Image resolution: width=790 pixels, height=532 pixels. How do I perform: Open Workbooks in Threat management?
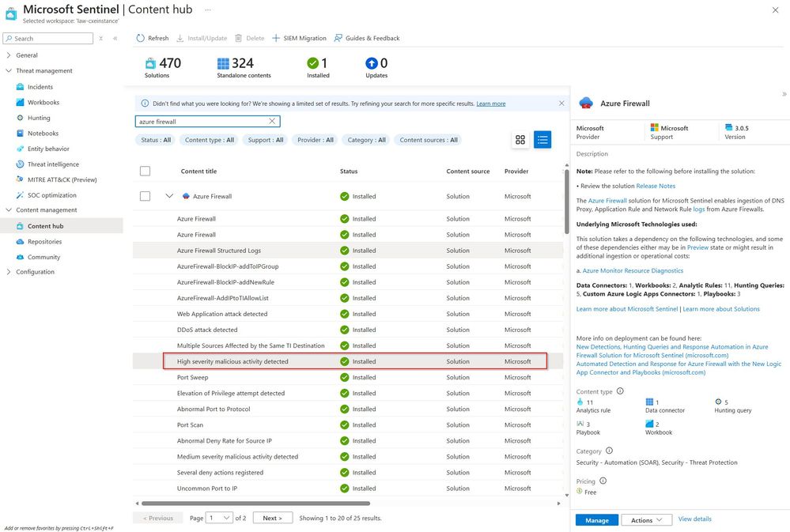tap(43, 102)
